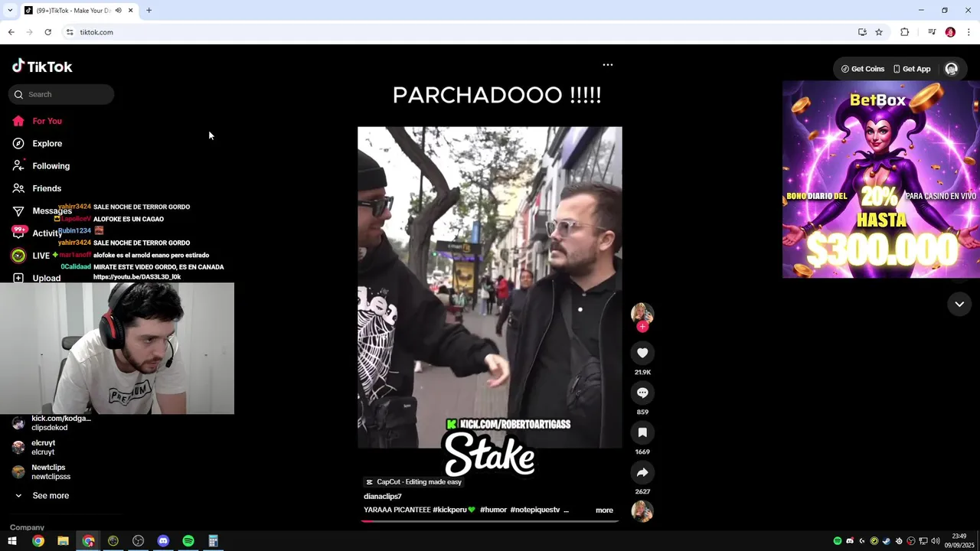
Task: Open the spinning sound disc avatar
Action: tap(642, 511)
